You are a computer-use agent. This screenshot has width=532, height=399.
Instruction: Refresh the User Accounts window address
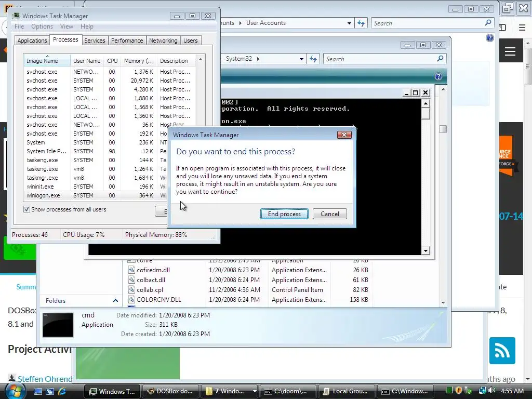361,23
